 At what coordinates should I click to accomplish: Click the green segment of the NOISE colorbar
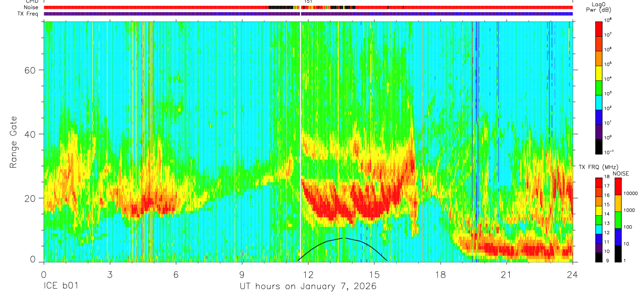(619, 220)
